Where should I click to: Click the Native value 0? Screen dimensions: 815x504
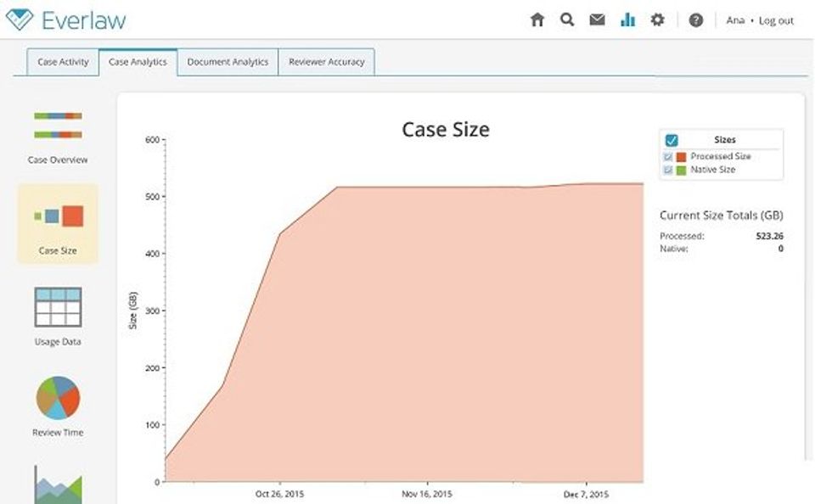[x=781, y=249]
